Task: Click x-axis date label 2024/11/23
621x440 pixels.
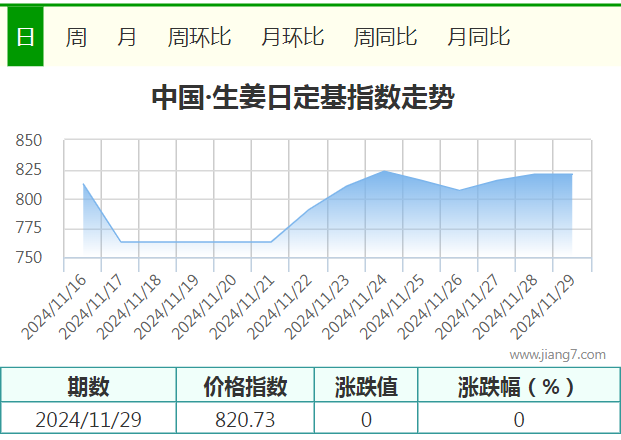Action: pos(317,307)
